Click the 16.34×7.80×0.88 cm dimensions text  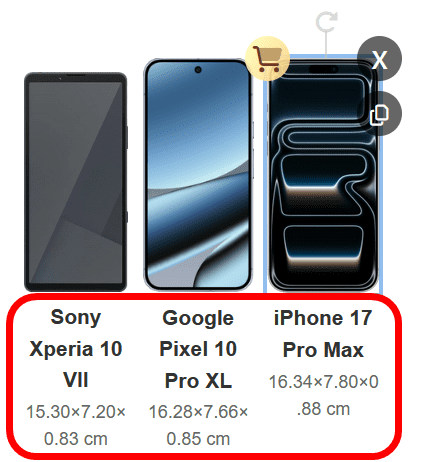(323, 395)
